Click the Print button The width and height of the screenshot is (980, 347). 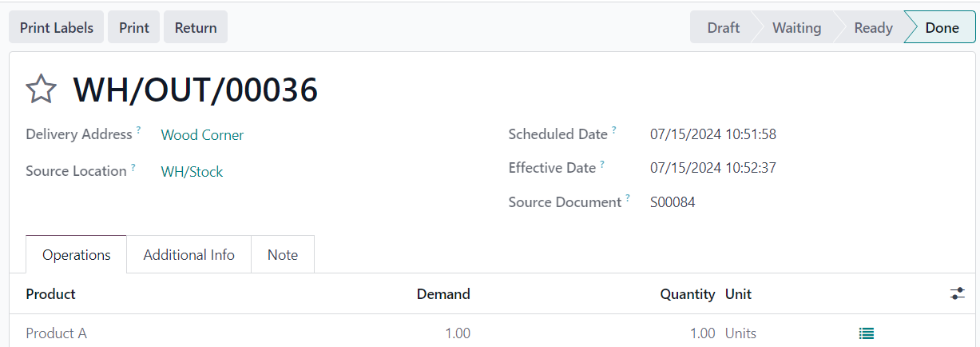tap(134, 27)
